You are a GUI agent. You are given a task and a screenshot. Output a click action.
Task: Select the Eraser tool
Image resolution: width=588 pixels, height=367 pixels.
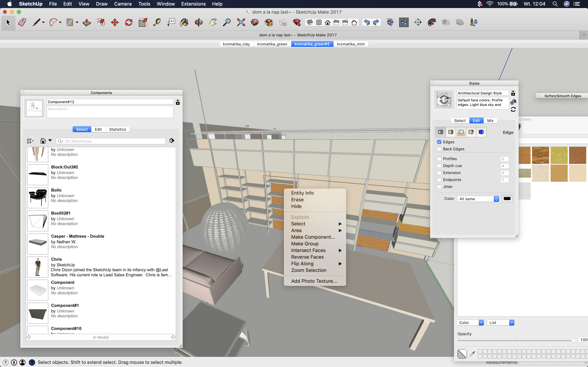pos(22,23)
